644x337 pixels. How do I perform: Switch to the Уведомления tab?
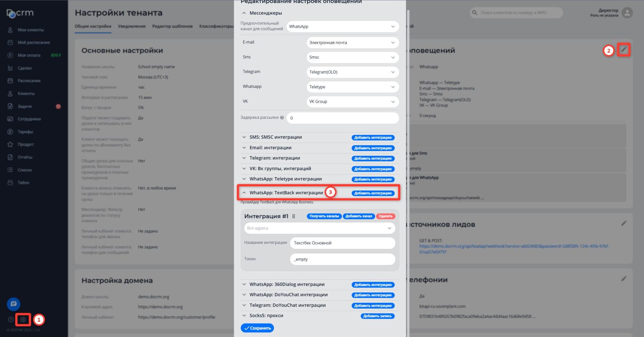(131, 26)
